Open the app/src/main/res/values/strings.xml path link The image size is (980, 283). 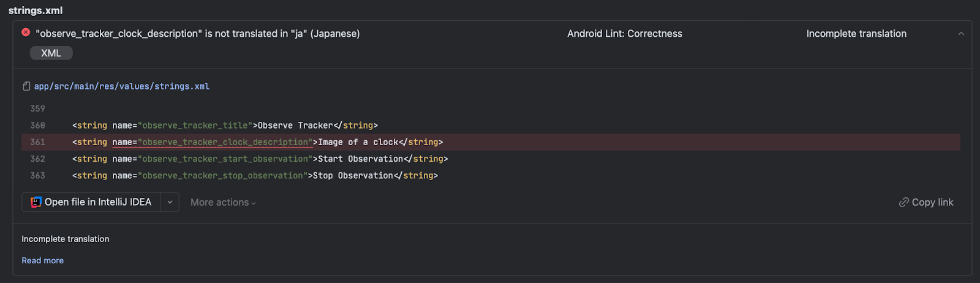[122, 86]
